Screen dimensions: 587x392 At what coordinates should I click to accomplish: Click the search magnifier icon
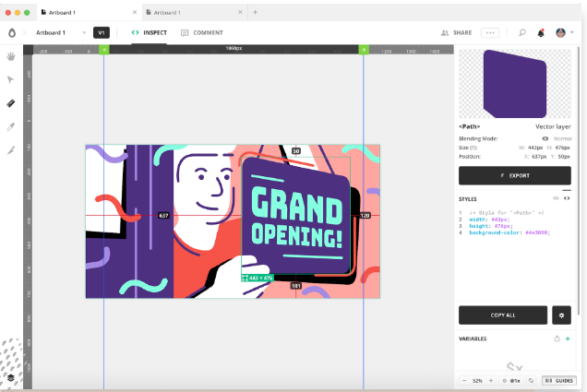pos(521,32)
